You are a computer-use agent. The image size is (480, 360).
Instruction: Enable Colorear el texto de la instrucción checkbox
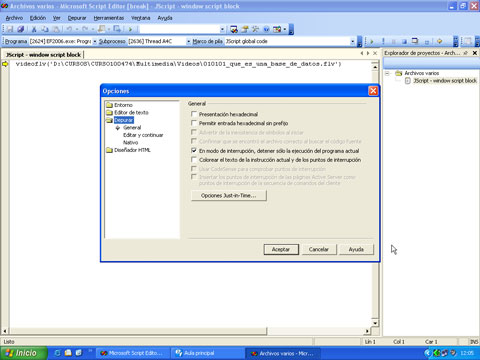194,160
